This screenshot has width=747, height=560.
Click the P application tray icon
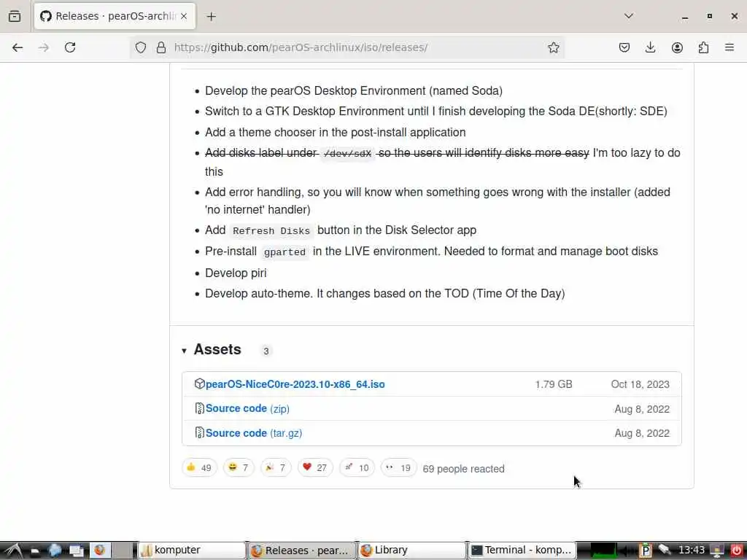646,551
